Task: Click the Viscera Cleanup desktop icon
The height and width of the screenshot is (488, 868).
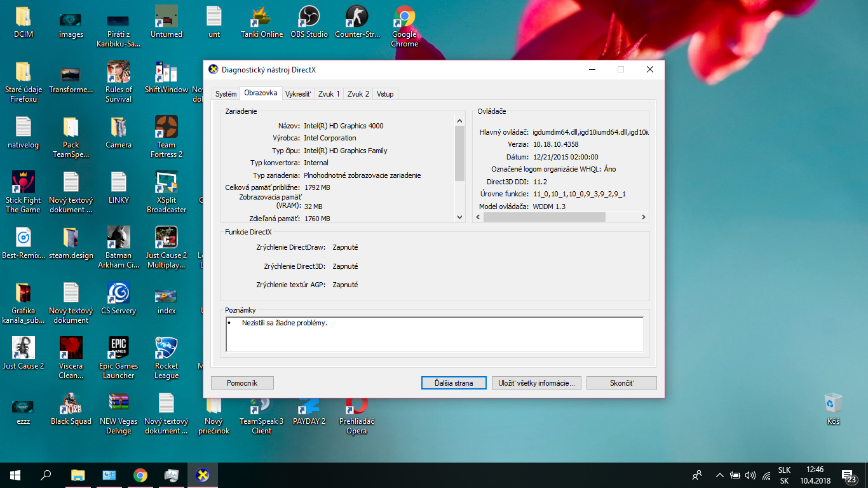Action: pyautogui.click(x=71, y=358)
